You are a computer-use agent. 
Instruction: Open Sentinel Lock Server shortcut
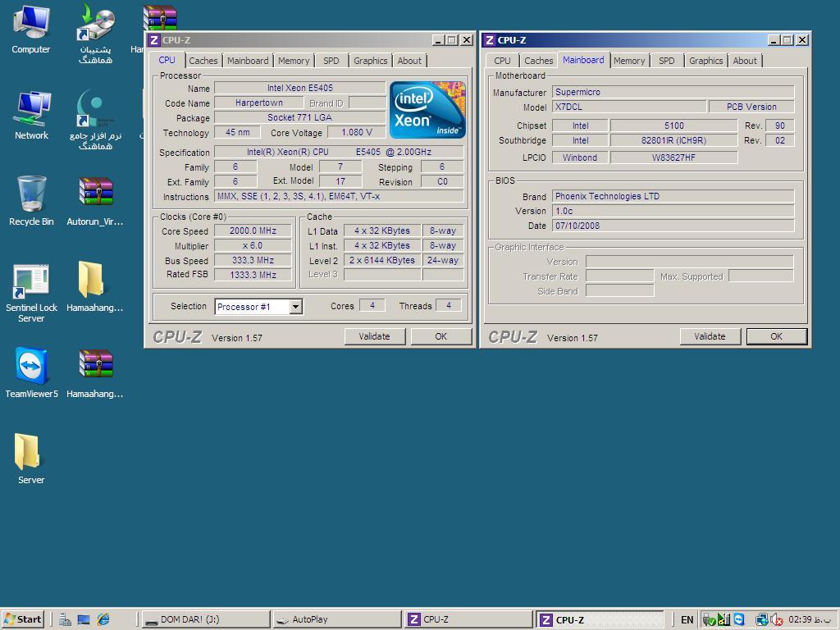(31, 293)
